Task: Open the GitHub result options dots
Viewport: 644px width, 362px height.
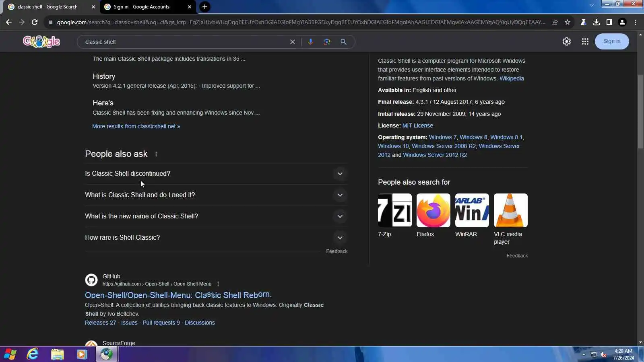Action: 218,284
